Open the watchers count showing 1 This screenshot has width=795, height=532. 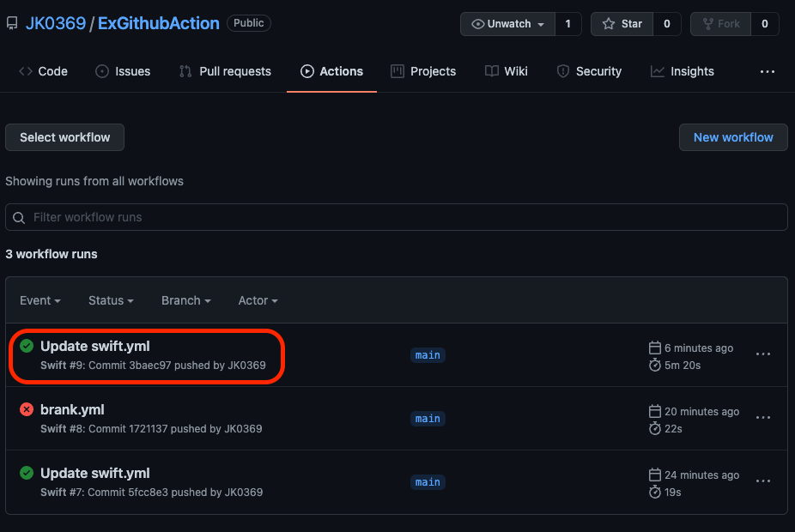[x=567, y=24]
